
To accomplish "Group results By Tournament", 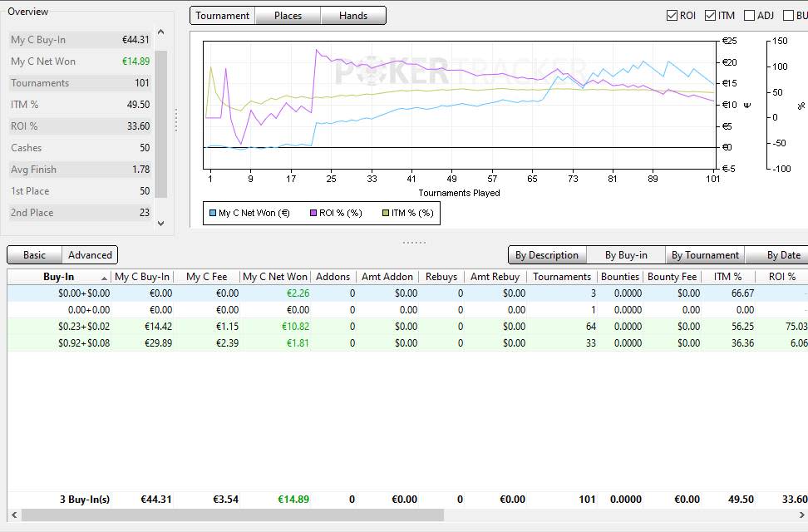I will [x=705, y=254].
